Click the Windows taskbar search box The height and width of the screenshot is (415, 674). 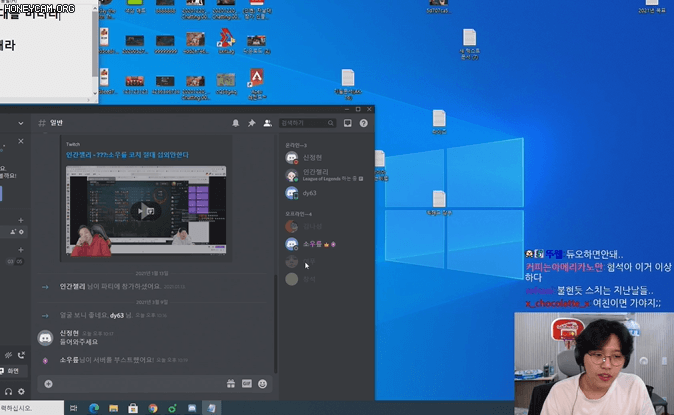coord(32,408)
